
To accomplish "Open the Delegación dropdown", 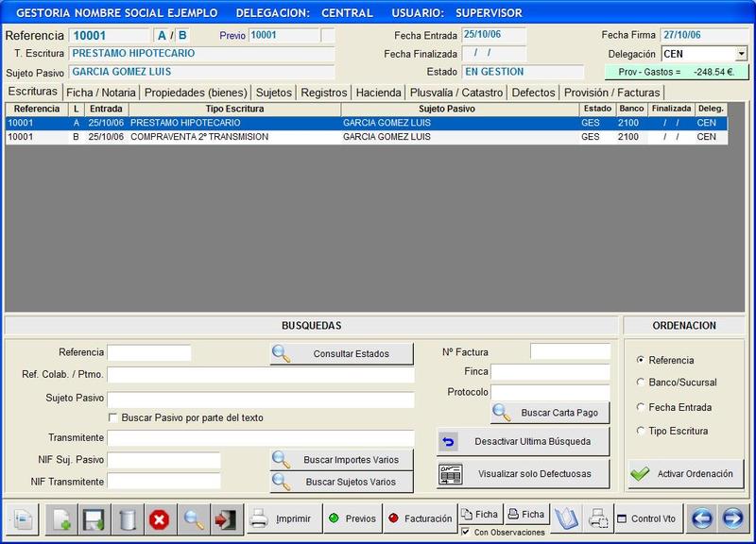I will point(741,54).
